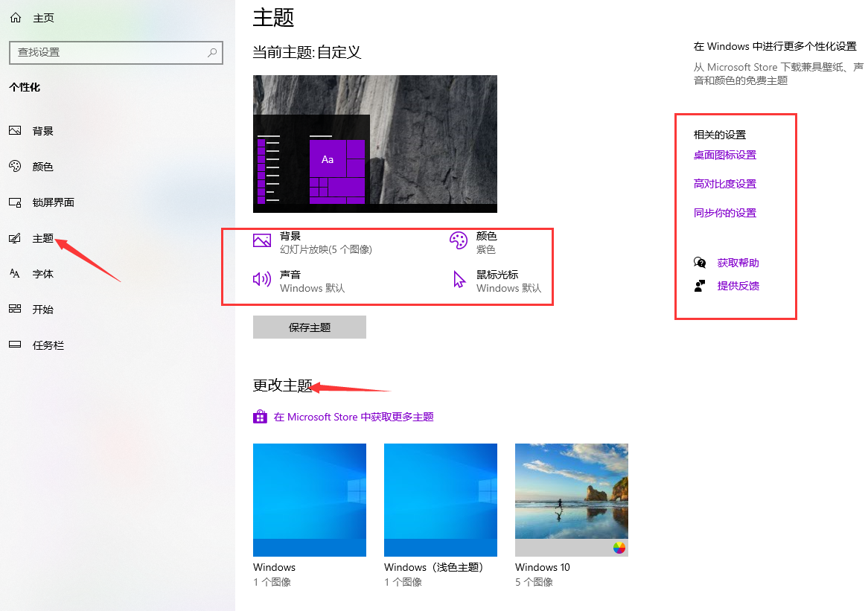Click the 主页 home icon at top left

[x=15, y=16]
